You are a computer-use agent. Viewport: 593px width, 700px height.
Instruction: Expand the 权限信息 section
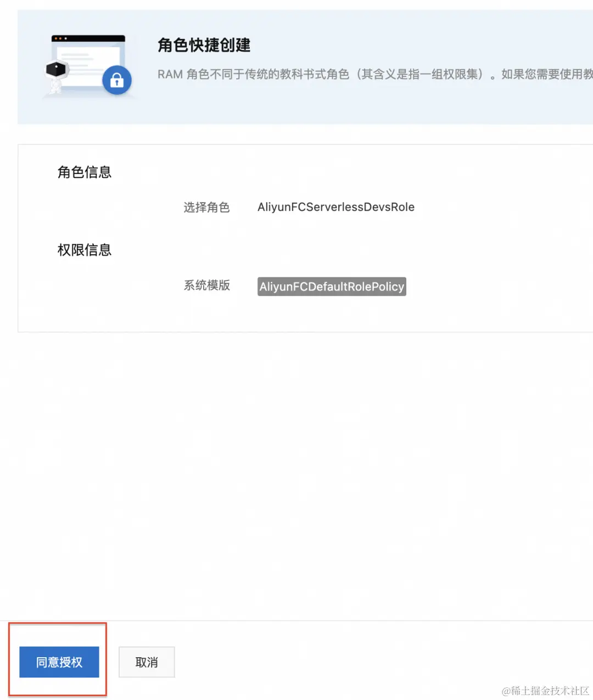pos(83,250)
